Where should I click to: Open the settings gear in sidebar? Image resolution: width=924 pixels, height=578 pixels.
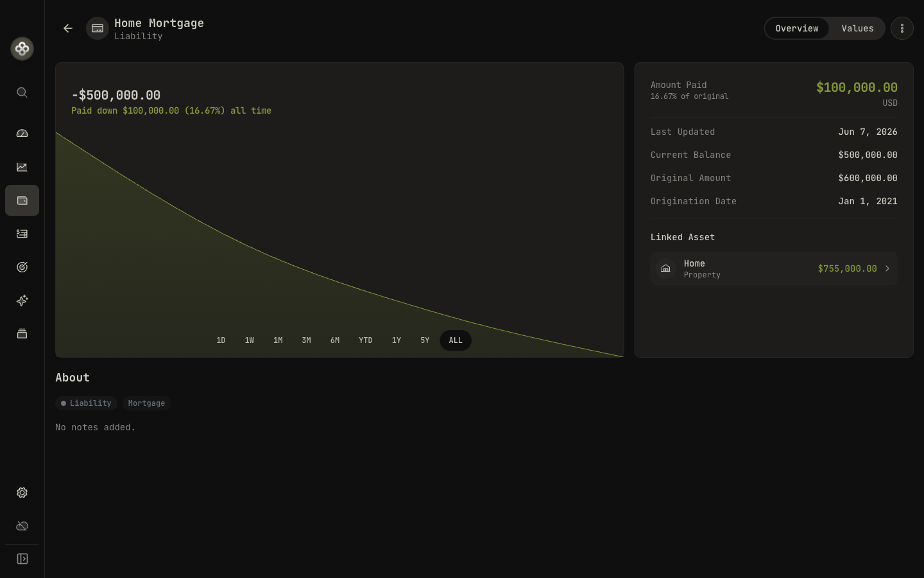pos(22,493)
